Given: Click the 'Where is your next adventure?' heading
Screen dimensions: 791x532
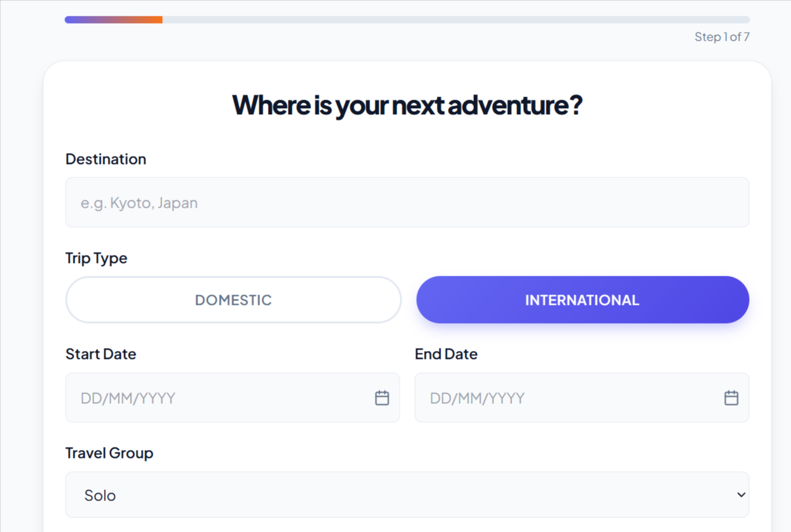Looking at the screenshot, I should pos(407,105).
